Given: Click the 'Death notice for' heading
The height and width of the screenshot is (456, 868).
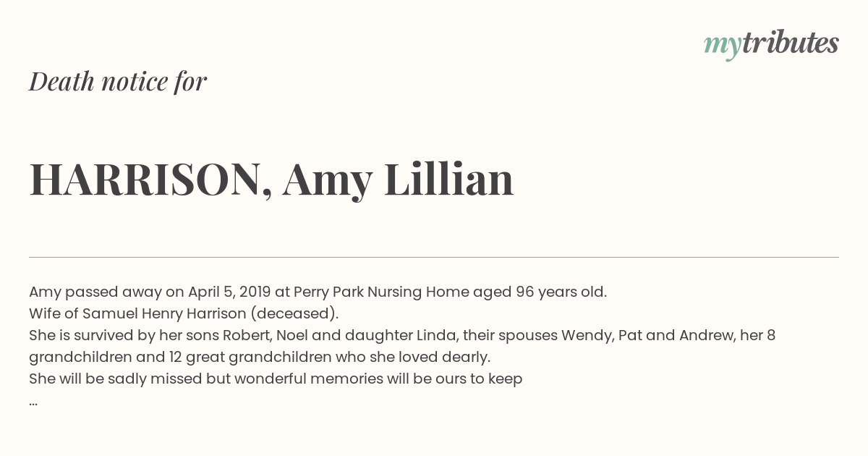Looking at the screenshot, I should click(x=118, y=82).
